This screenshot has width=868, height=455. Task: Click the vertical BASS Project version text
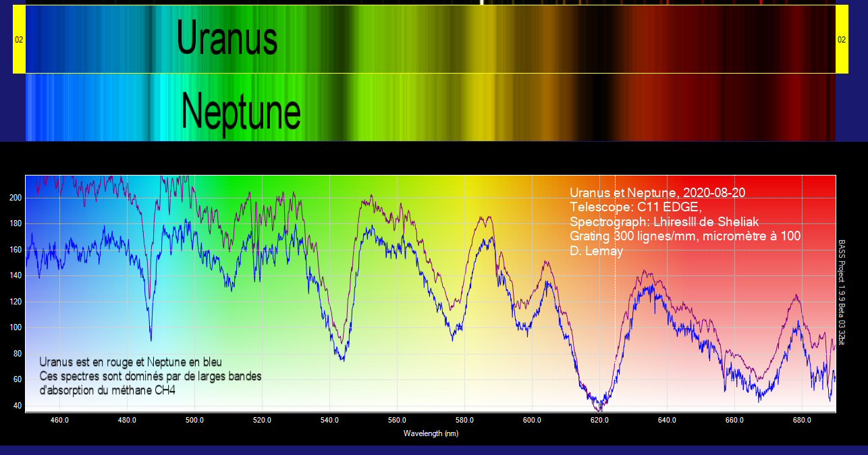[x=842, y=292]
